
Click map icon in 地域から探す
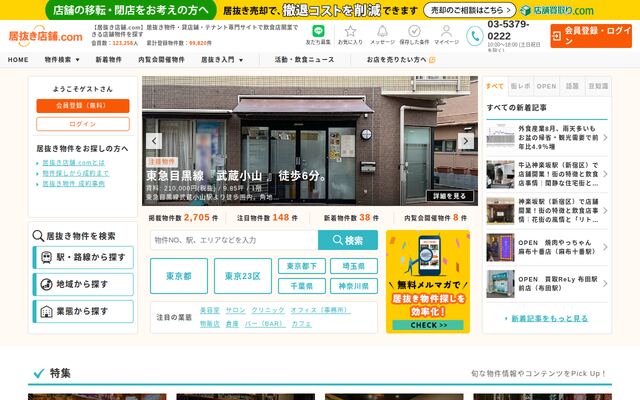click(47, 284)
